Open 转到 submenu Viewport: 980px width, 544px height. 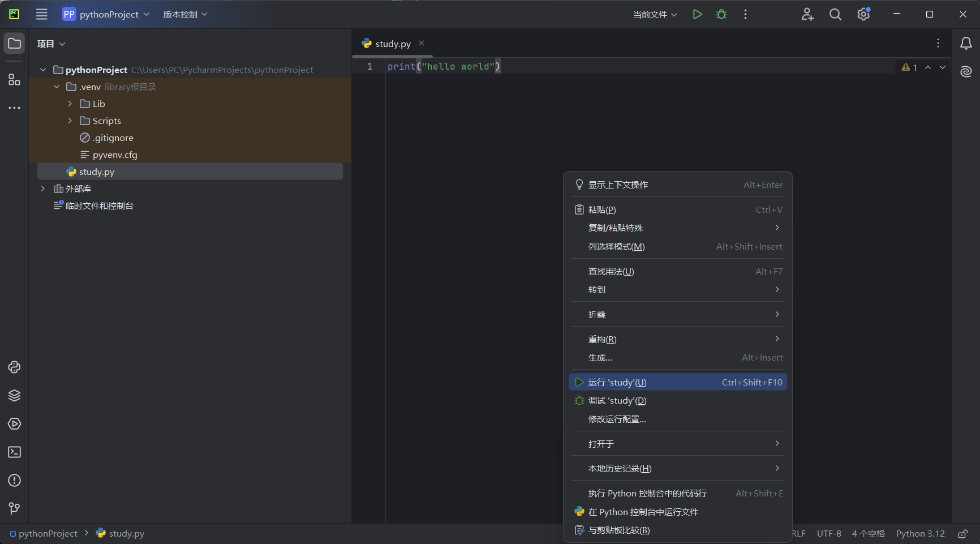pos(678,289)
